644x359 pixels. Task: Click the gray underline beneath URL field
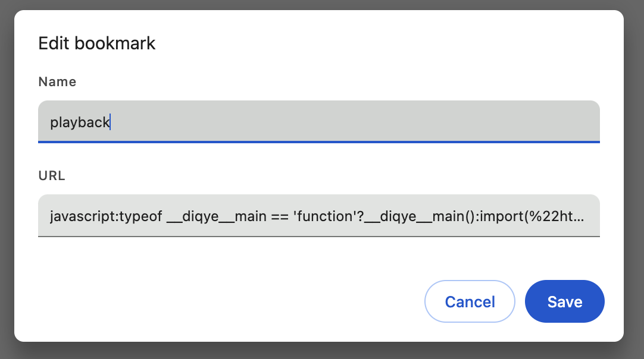click(x=318, y=236)
